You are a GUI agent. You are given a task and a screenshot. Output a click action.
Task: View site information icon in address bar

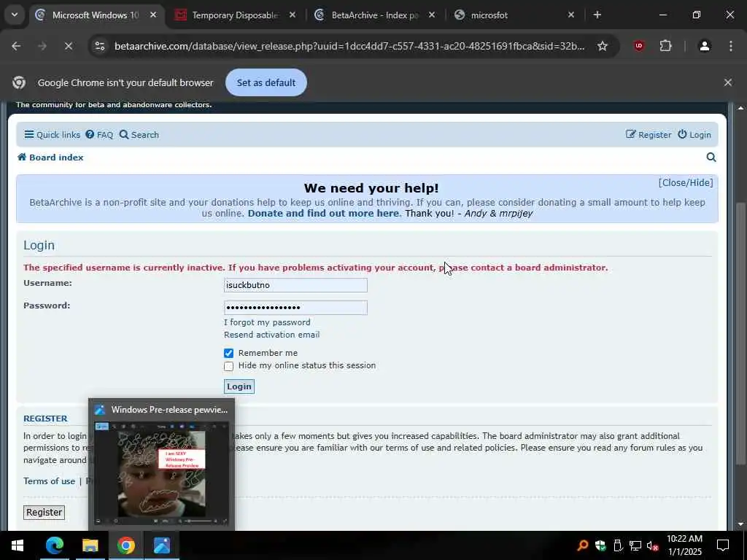click(99, 46)
